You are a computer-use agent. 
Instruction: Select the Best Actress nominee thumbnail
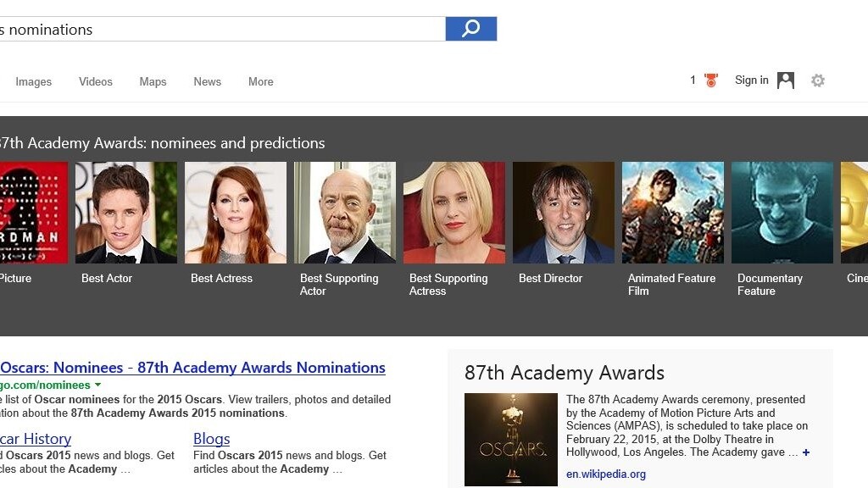(x=236, y=213)
